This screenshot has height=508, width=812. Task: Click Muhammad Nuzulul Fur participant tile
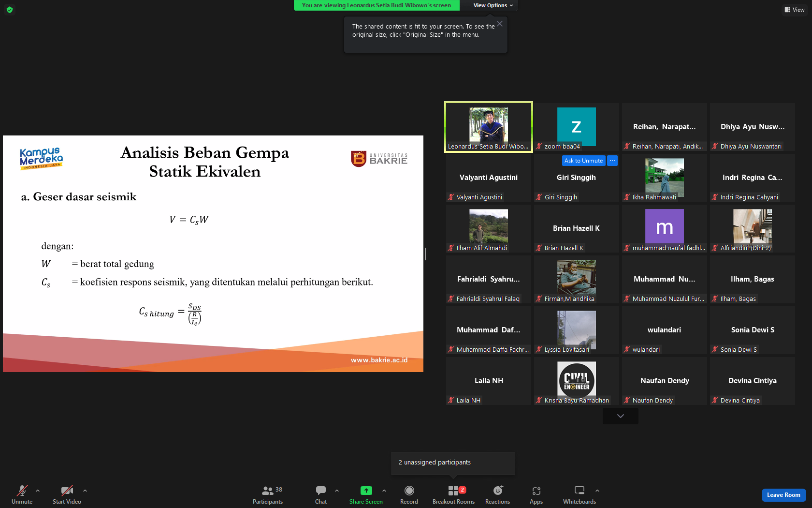(x=665, y=279)
